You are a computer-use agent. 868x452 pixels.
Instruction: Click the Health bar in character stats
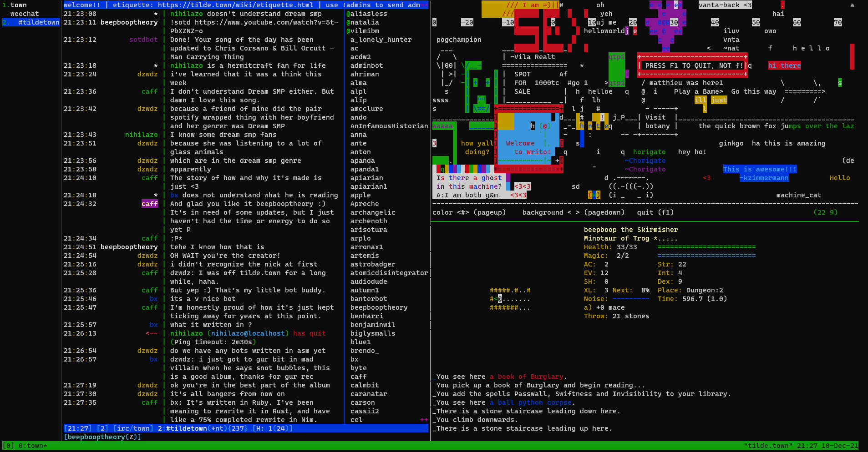(706, 247)
